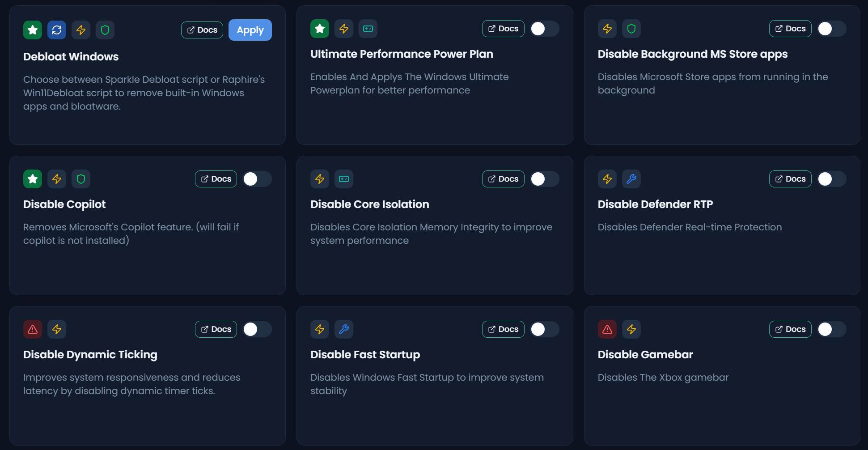The image size is (868, 450).
Task: View Docs for Disable Background MS Store apps
Action: click(x=790, y=29)
